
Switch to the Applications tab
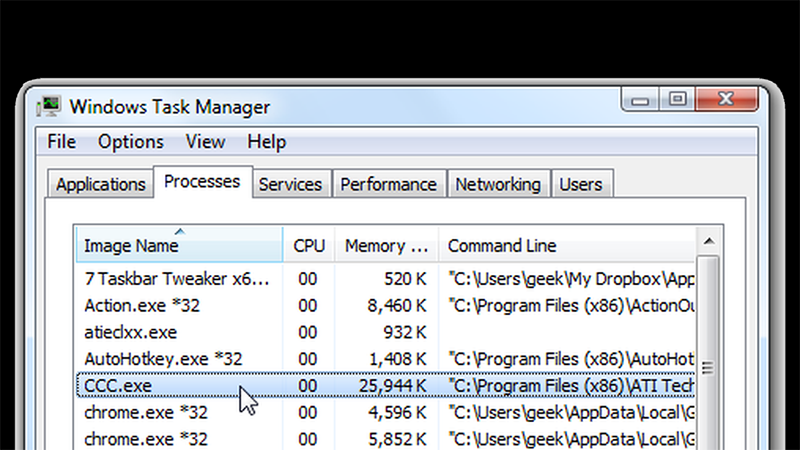pyautogui.click(x=100, y=185)
